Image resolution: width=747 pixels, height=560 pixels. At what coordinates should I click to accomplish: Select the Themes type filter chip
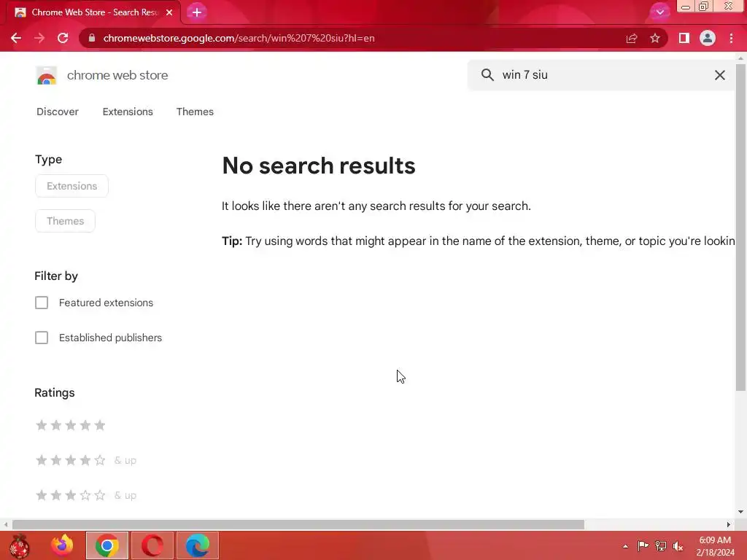coord(65,221)
